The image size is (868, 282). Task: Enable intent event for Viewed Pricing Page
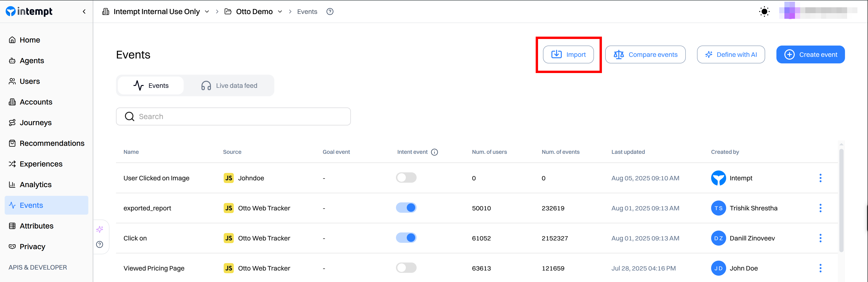pyautogui.click(x=406, y=268)
